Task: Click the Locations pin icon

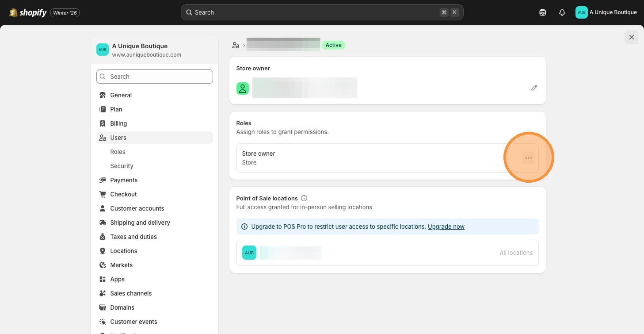Action: click(x=103, y=251)
